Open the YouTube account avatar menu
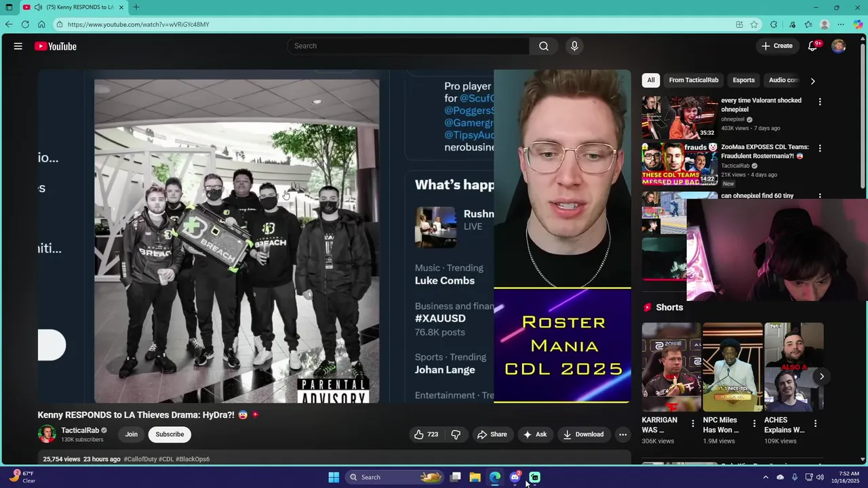The height and width of the screenshot is (488, 868). (839, 46)
